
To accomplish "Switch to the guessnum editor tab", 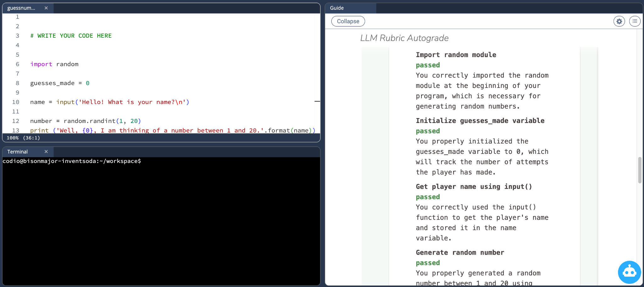I will tap(21, 8).
